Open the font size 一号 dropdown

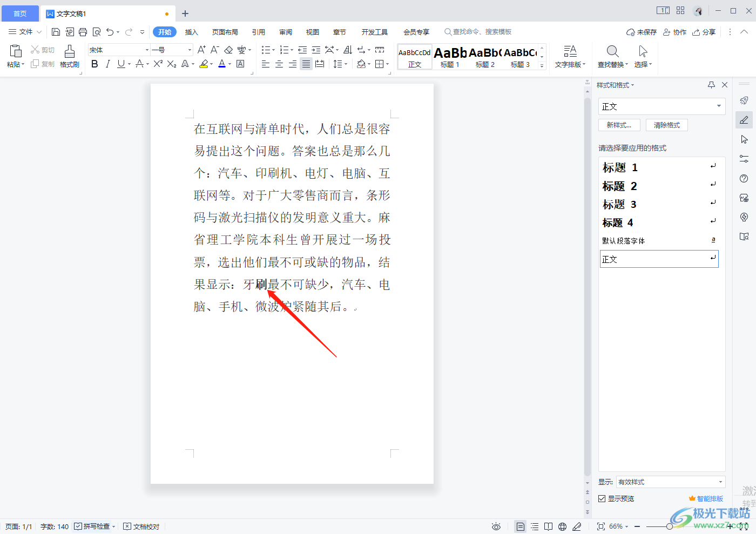pos(190,50)
